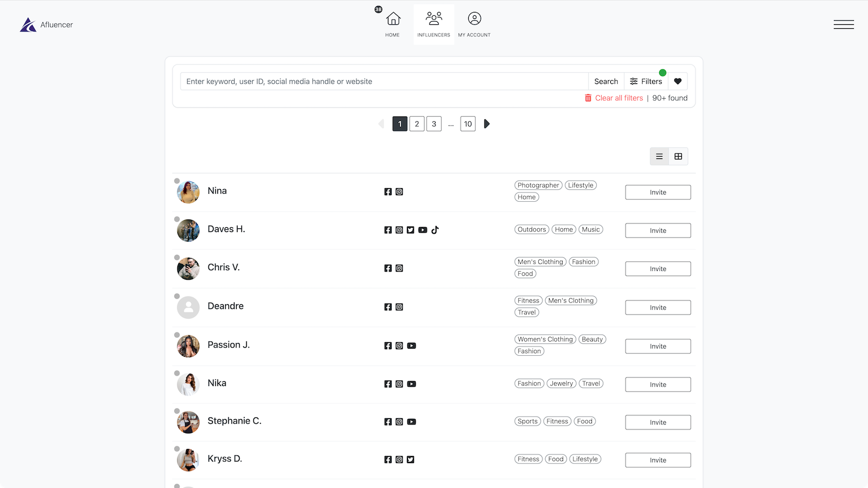Image resolution: width=868 pixels, height=488 pixels.
Task: Go back with the previous page arrow
Action: (x=381, y=124)
